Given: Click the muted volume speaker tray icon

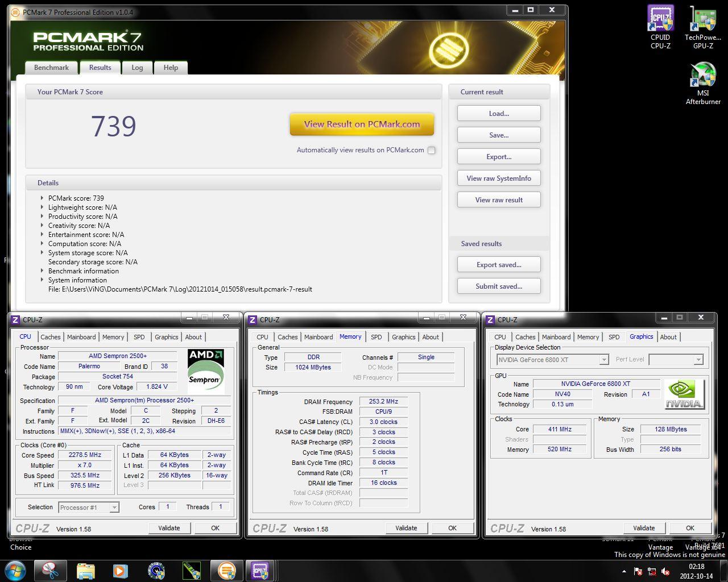Looking at the screenshot, I should [x=665, y=571].
